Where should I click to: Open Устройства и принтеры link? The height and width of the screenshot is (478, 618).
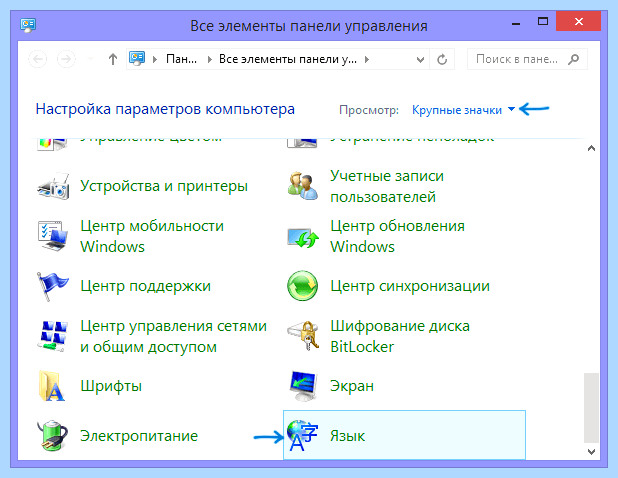tap(164, 186)
